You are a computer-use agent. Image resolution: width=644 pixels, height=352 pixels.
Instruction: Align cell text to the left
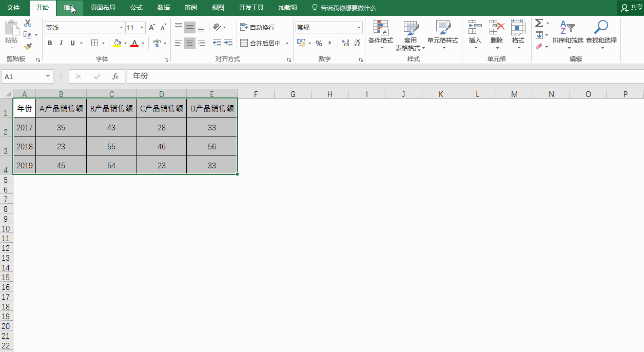(179, 43)
